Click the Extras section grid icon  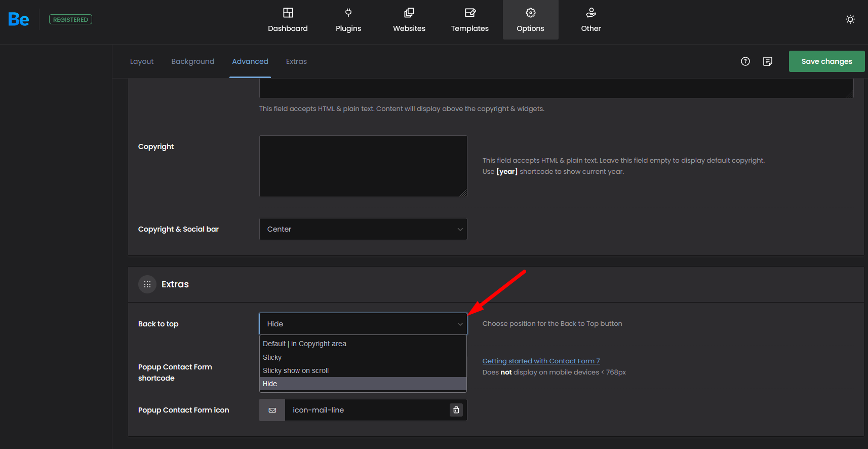tap(147, 284)
